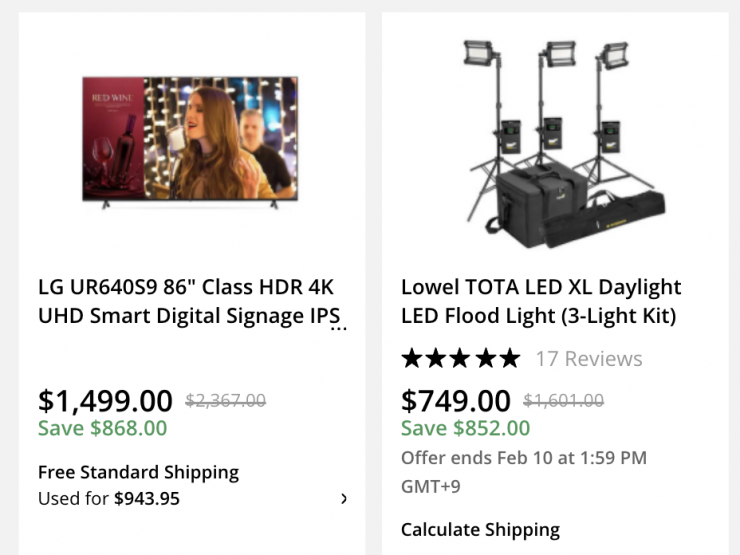Click the Free Standard Shipping label
740x555 pixels.
[138, 472]
